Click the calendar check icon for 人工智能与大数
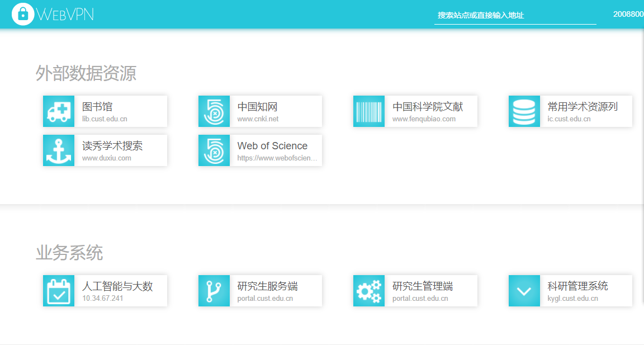644x345 pixels. pyautogui.click(x=59, y=291)
